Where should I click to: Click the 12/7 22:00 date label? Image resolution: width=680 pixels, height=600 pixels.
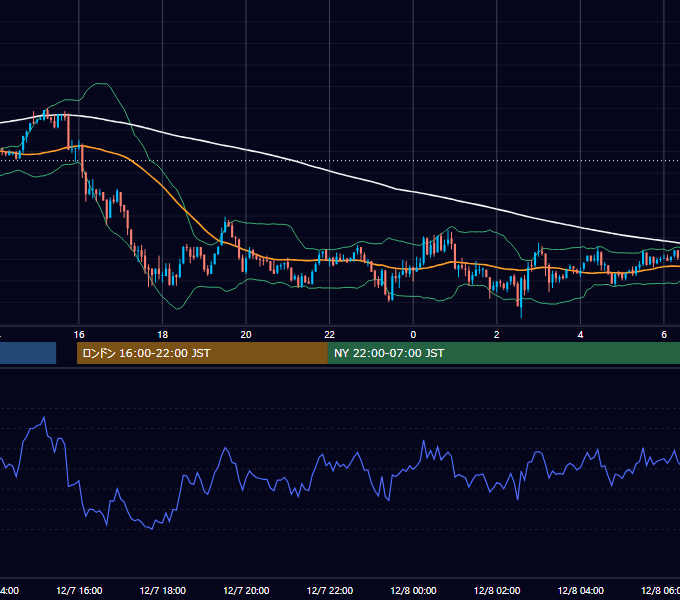click(330, 591)
